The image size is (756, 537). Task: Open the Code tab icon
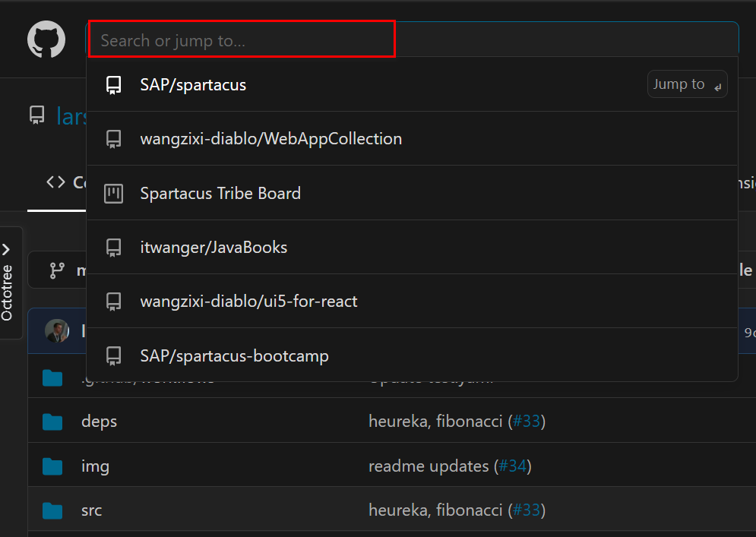(55, 182)
